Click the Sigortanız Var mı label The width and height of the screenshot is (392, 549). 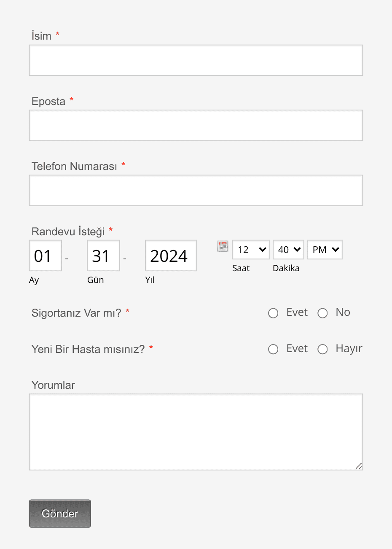pos(76,313)
